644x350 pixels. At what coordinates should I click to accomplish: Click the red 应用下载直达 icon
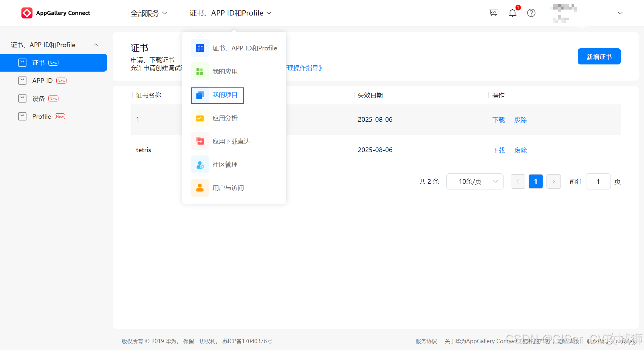[x=200, y=141]
